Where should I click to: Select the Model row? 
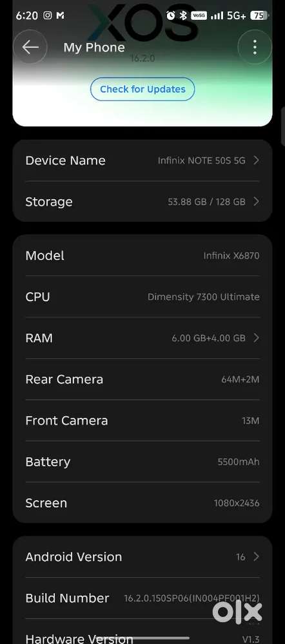coord(142,255)
